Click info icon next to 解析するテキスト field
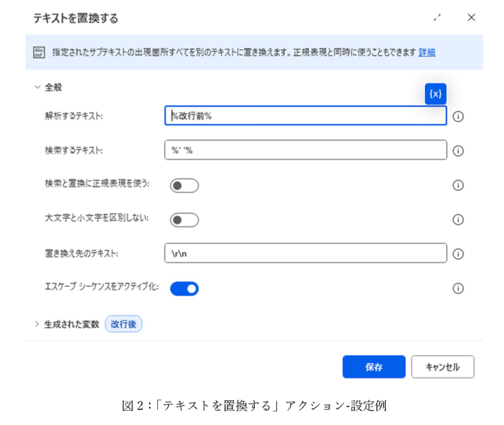The image size is (504, 425). (458, 117)
